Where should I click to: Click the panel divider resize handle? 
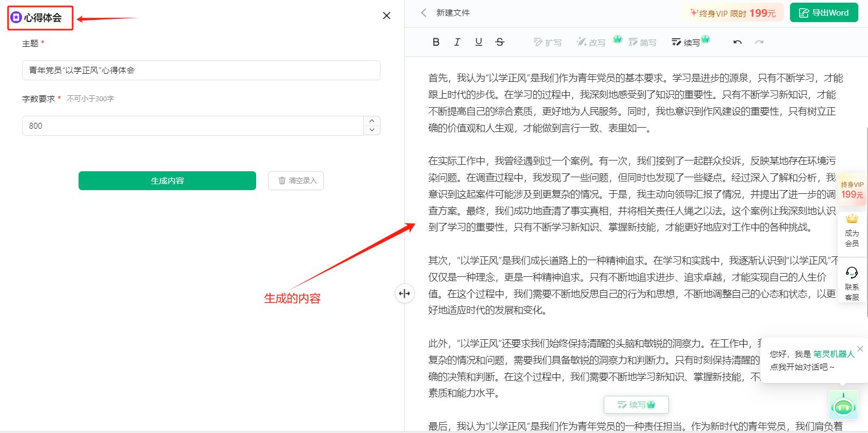(404, 294)
